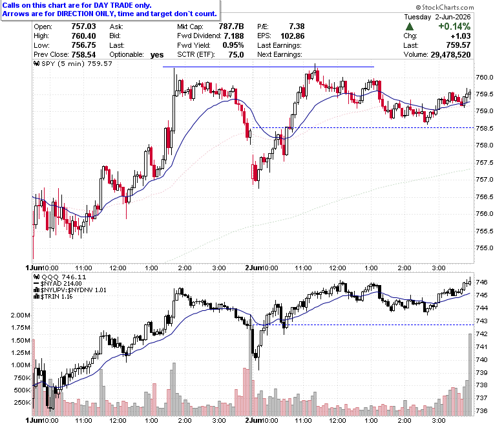
Task: Click the Next Earnings label
Action: coord(280,55)
